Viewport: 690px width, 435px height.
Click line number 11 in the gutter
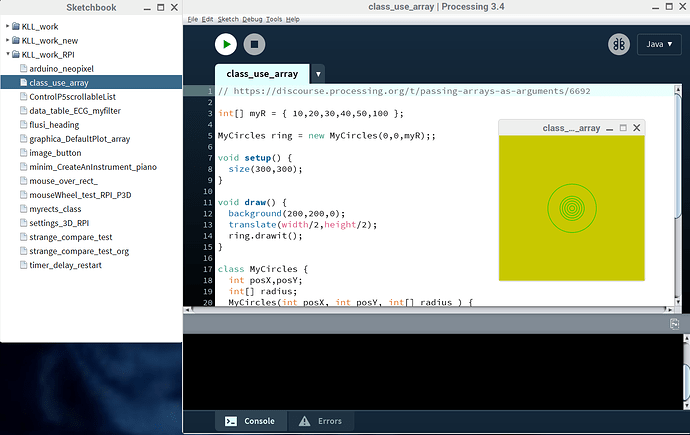click(207, 202)
